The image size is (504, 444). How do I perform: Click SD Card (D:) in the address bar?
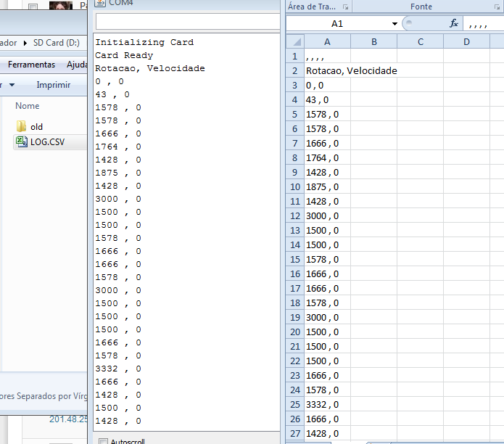pos(57,43)
